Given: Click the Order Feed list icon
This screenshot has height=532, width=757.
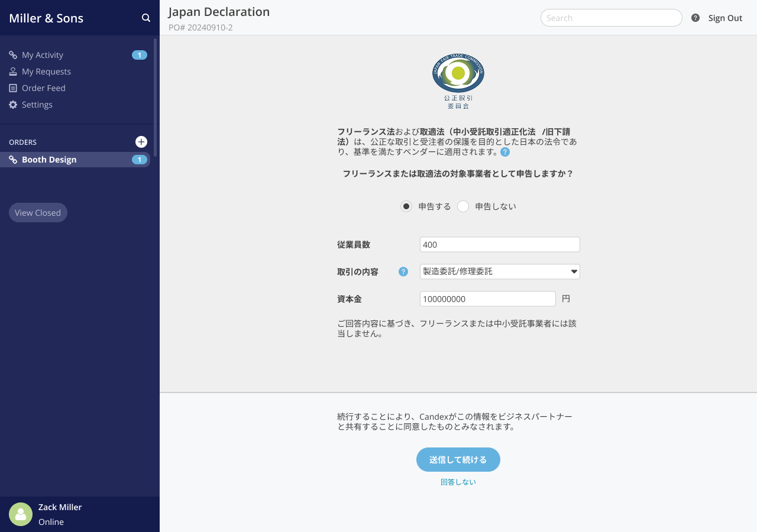Looking at the screenshot, I should tap(13, 88).
